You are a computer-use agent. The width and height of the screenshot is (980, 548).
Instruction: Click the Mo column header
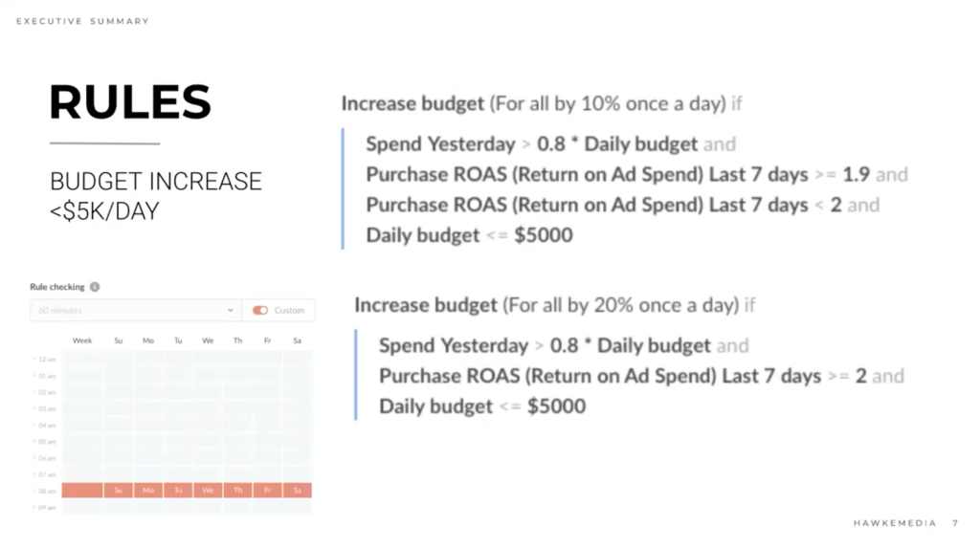(x=148, y=340)
